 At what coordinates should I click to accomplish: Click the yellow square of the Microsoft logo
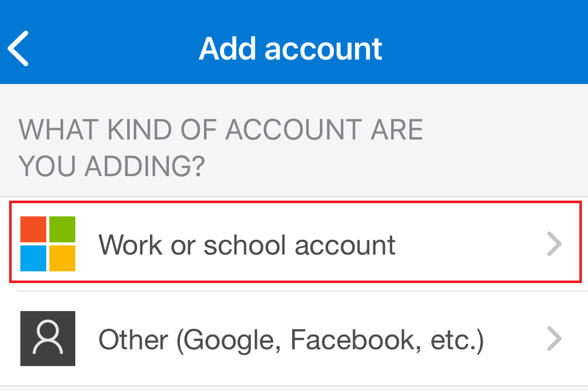coord(62,258)
